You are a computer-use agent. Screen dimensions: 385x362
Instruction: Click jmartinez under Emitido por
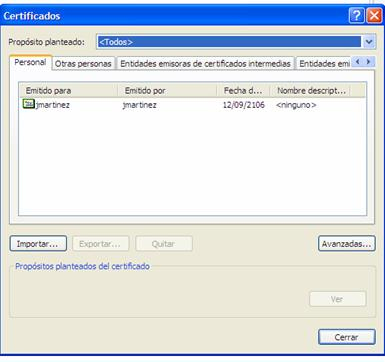[140, 105]
